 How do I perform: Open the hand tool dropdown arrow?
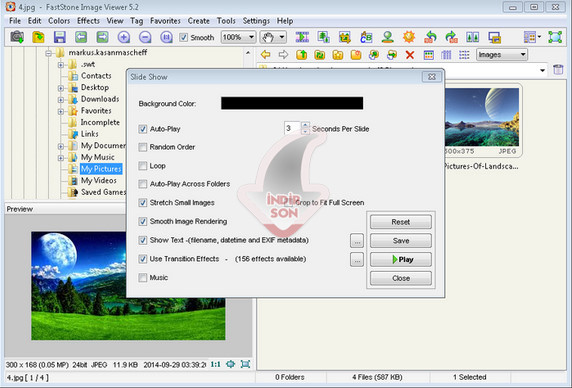[x=282, y=37]
